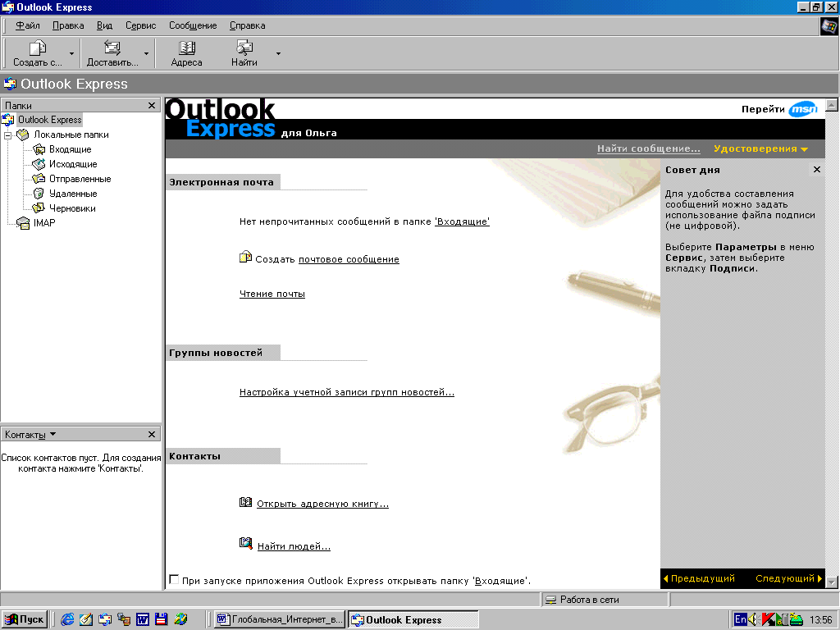This screenshot has width=840, height=630.
Task: Click the red K antivirus tray icon
Action: point(768,619)
